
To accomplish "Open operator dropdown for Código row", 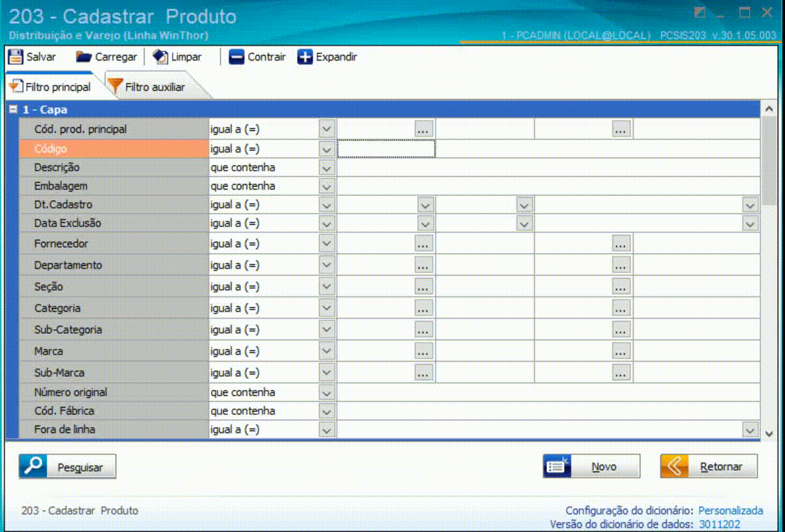I will click(x=327, y=149).
